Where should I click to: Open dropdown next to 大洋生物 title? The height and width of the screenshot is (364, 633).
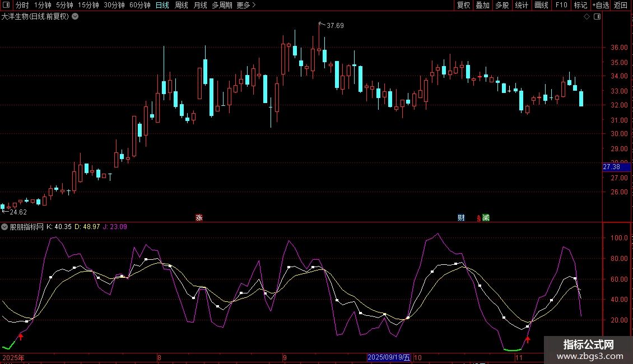75,17
